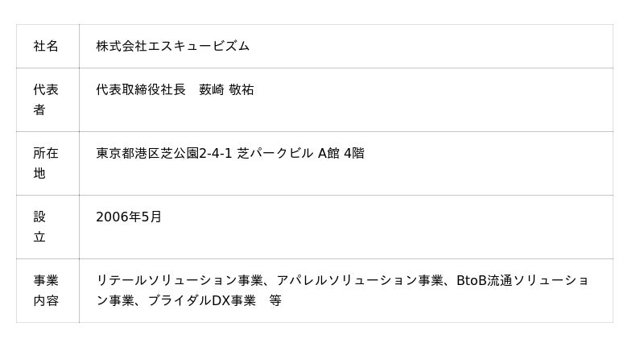
Task: Click the 事業内容 row label
Action: point(46,290)
